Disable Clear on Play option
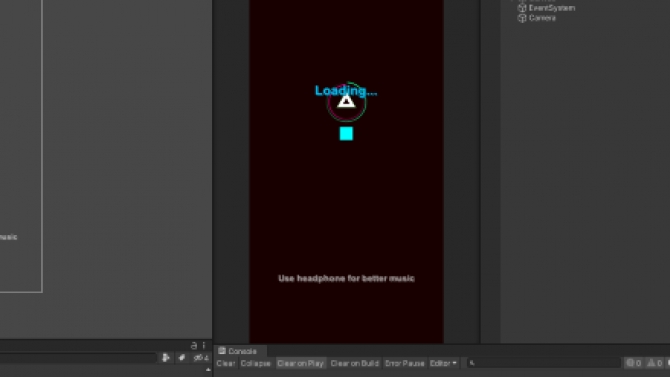Screen dimensions: 670x377 300,363
